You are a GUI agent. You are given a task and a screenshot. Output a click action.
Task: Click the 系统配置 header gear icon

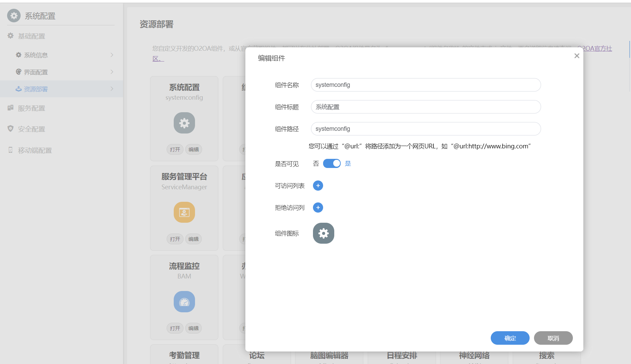tap(14, 16)
